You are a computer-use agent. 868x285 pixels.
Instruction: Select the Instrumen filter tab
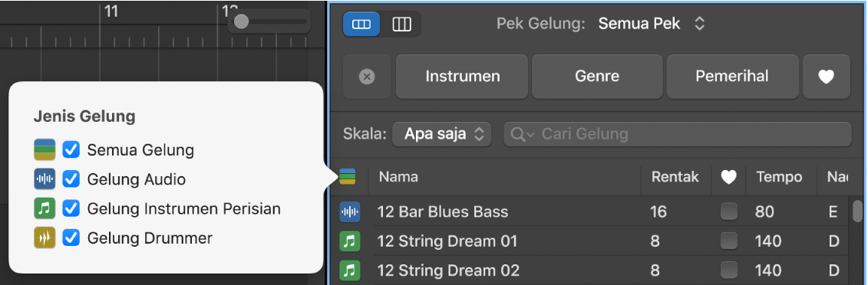click(462, 77)
